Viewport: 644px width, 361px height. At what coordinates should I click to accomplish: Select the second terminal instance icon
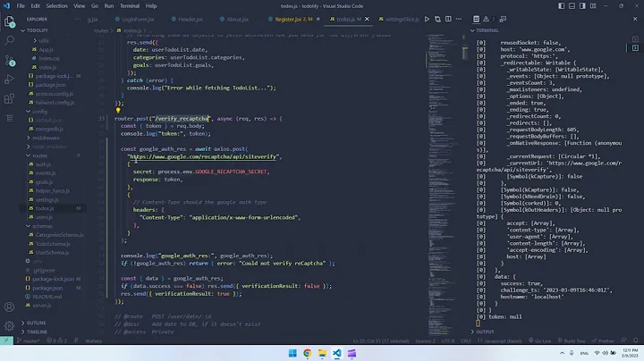[x=635, y=48]
